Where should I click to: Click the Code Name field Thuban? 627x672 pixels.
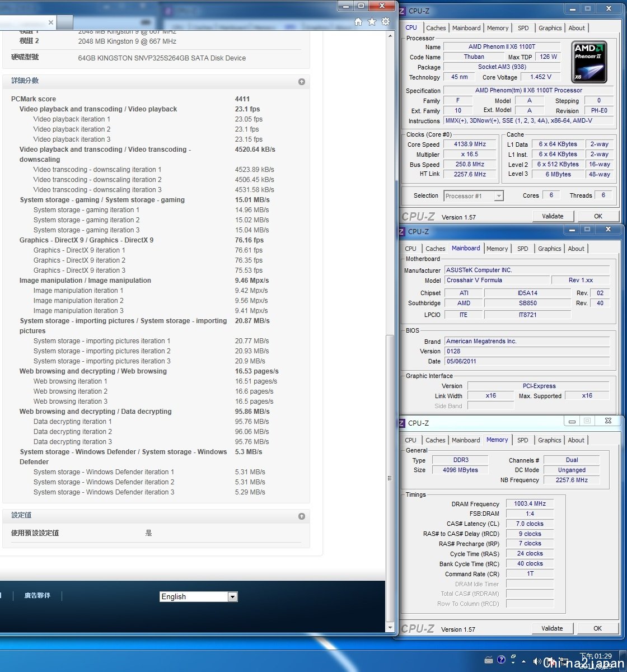pos(474,57)
